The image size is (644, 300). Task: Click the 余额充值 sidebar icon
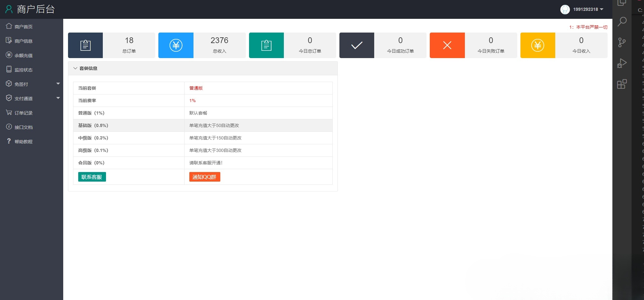[9, 55]
